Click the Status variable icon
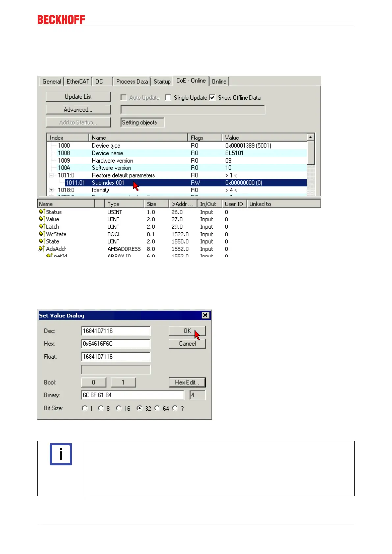 [x=42, y=212]
